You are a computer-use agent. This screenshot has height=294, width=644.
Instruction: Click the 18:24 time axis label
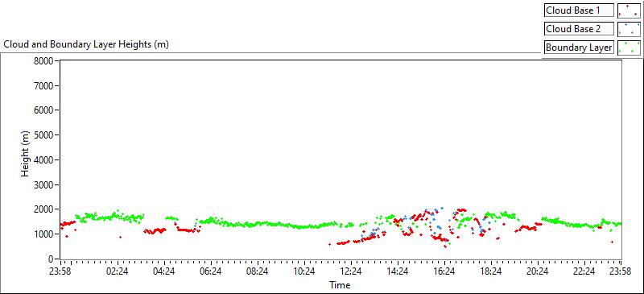tap(491, 271)
